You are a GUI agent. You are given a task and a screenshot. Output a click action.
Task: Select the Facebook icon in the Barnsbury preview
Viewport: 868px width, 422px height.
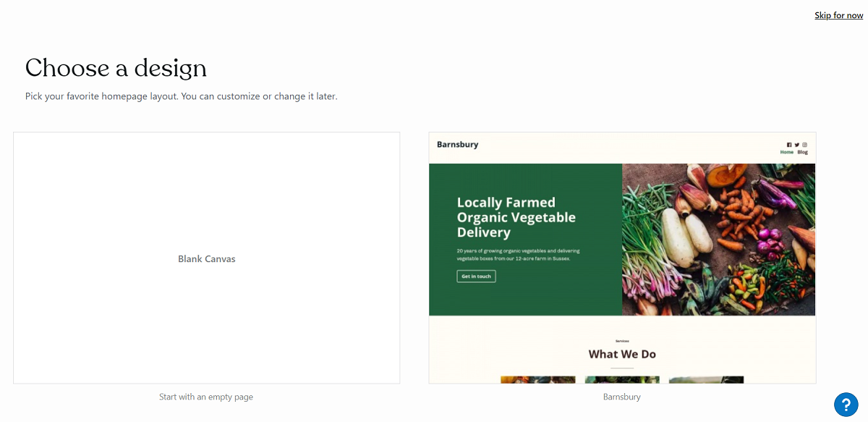[789, 145]
